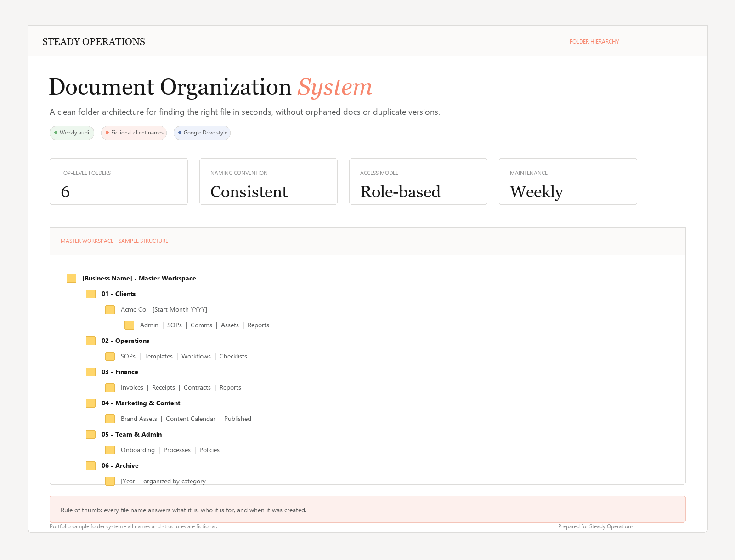This screenshot has width=735, height=560.
Task: Select '[Year] - organized by category' text
Action: click(x=163, y=481)
